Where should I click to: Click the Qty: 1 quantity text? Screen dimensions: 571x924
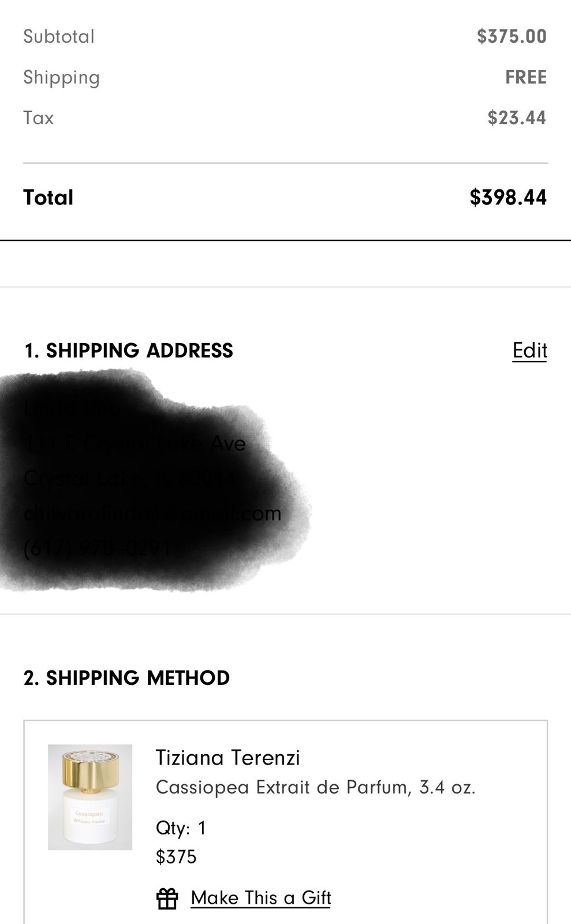tap(181, 828)
